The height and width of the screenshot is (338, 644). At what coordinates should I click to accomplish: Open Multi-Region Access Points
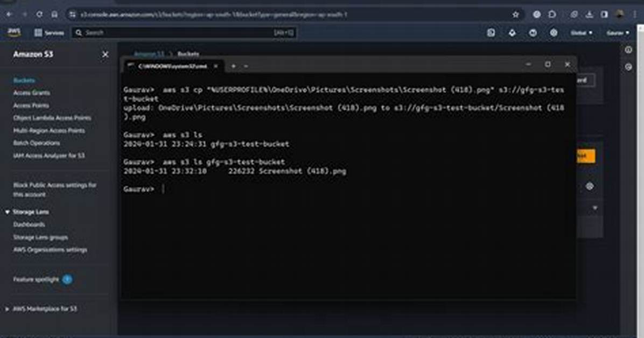click(49, 131)
